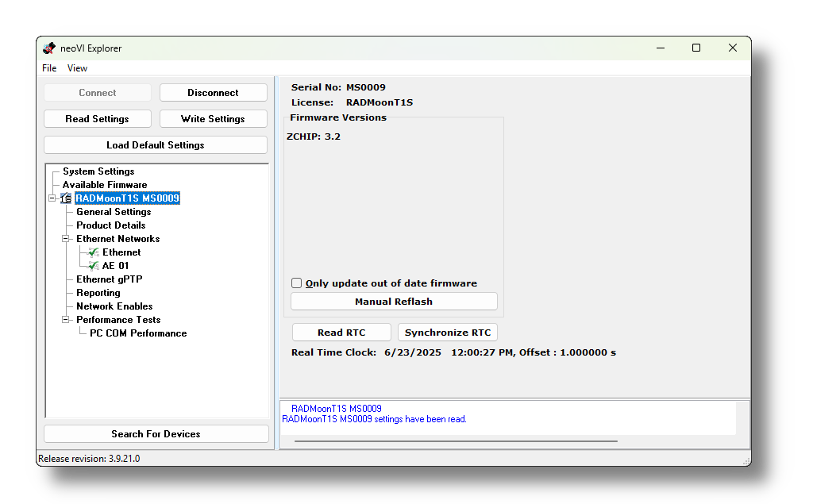Viewport: 813px width, 504px height.
Task: Minimize the neoVI Explorer window
Action: tap(661, 48)
